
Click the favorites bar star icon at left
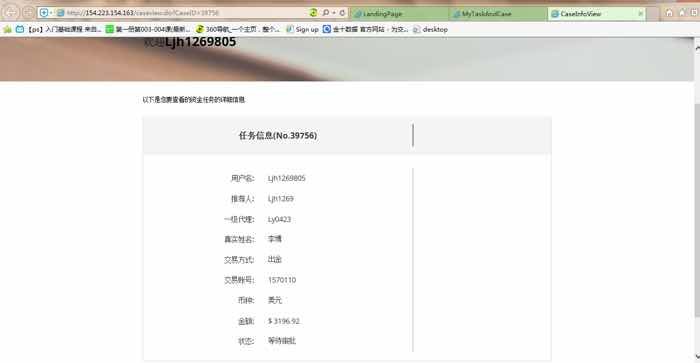pos(8,29)
